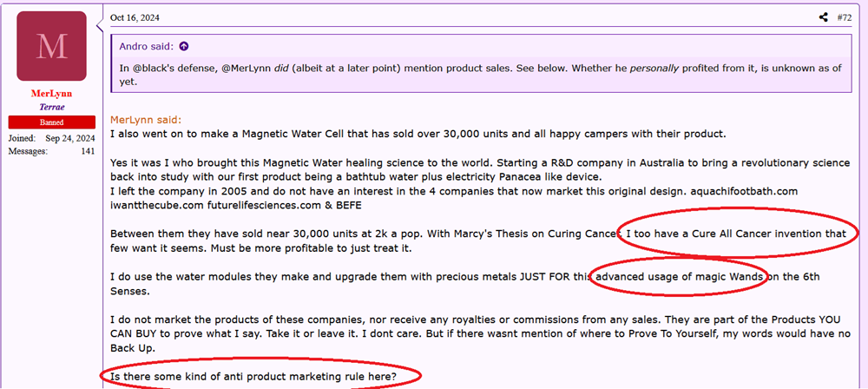Image resolution: width=868 pixels, height=389 pixels.
Task: Click the messages count 141
Action: [88, 151]
